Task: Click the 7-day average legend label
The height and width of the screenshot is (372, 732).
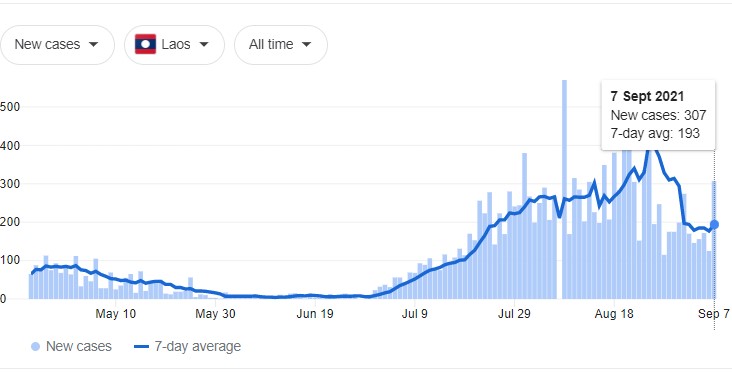Action: click(x=198, y=346)
